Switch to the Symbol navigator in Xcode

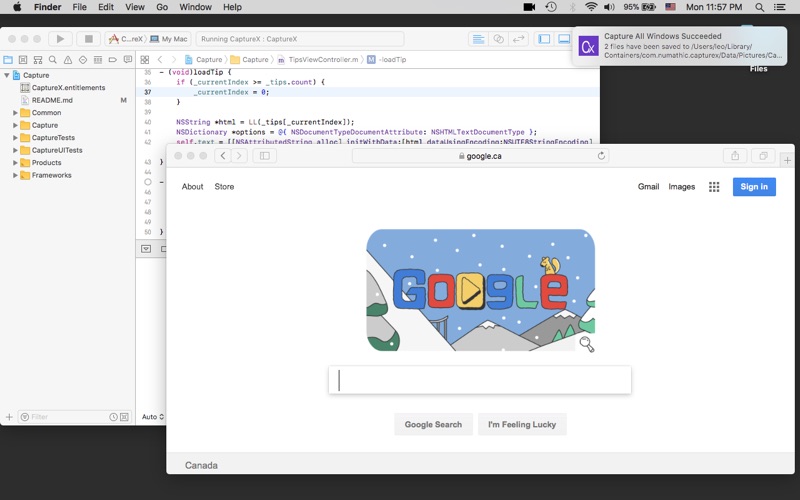pyautogui.click(x=38, y=60)
